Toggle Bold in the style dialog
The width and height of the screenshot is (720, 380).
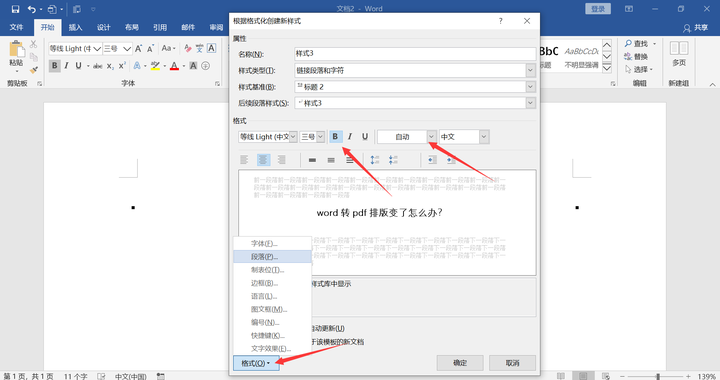point(335,136)
